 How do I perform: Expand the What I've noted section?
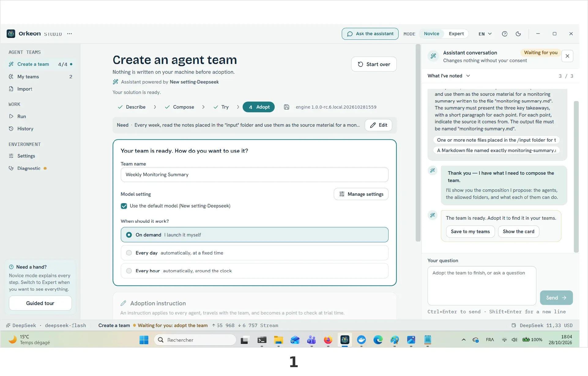(448, 76)
